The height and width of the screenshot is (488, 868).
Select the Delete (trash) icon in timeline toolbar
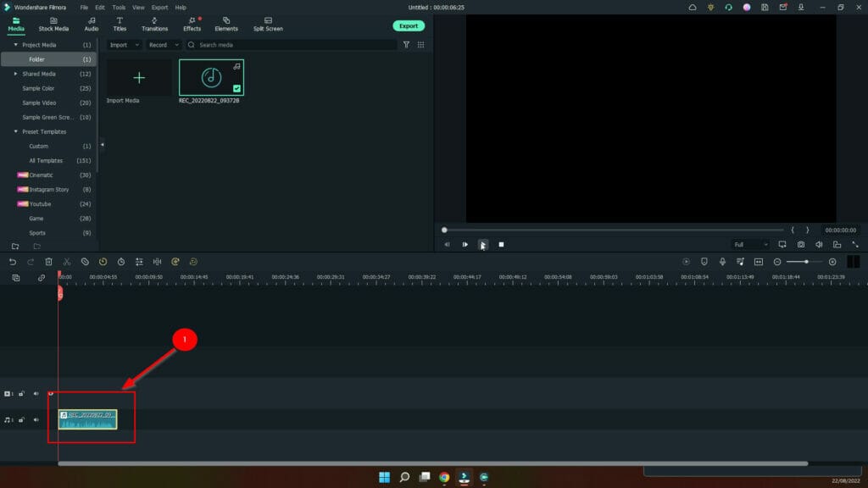tap(48, 262)
